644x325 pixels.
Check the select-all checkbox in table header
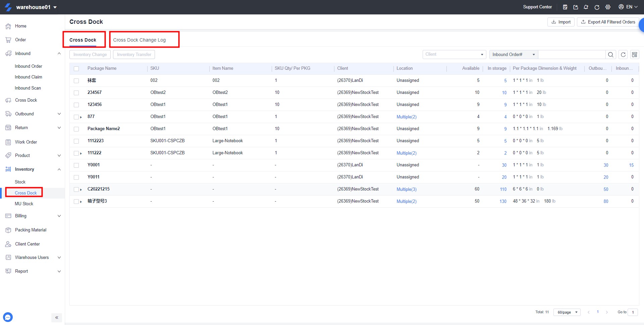click(76, 68)
